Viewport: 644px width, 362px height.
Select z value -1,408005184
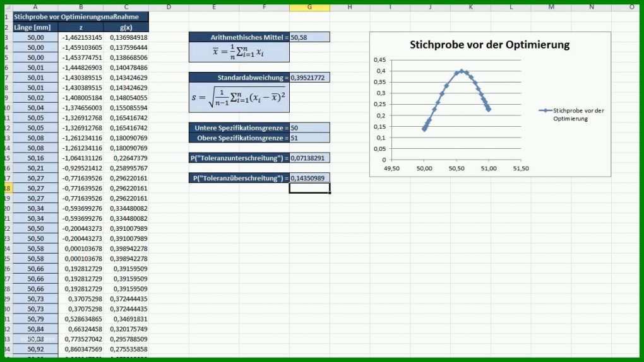[81, 98]
